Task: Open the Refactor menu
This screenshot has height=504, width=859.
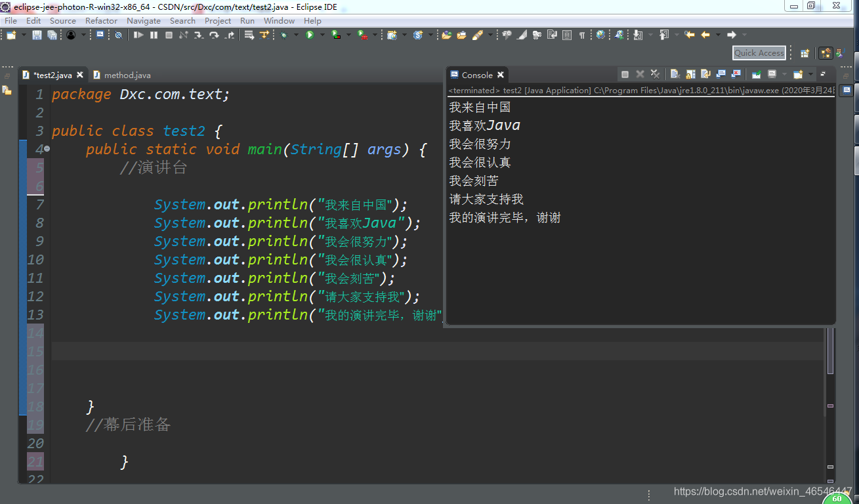Action: [101, 20]
